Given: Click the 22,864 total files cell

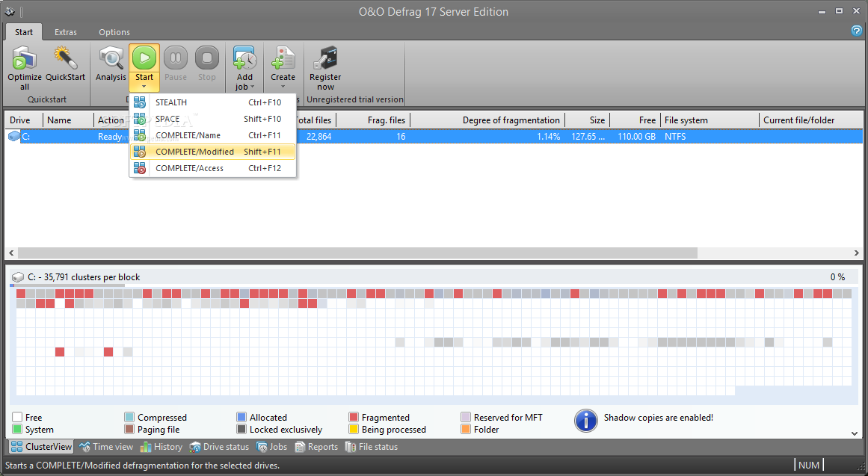Looking at the screenshot, I should 318,136.
